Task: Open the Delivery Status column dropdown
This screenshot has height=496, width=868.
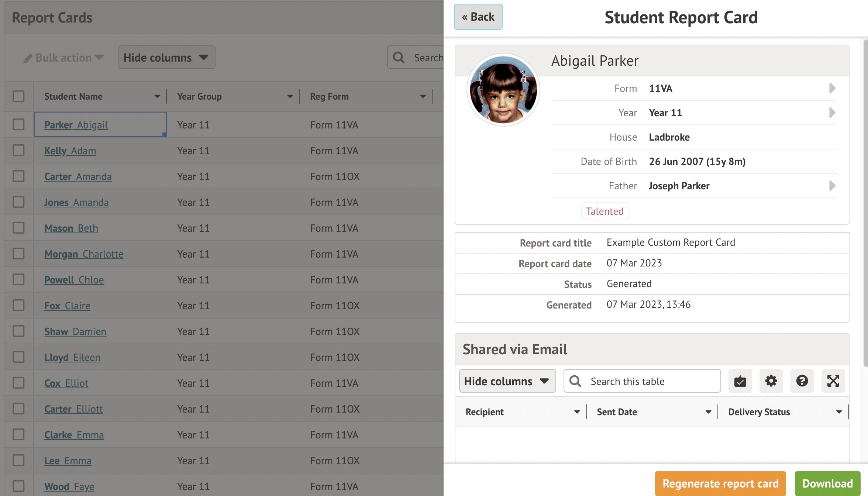Action: pos(839,411)
